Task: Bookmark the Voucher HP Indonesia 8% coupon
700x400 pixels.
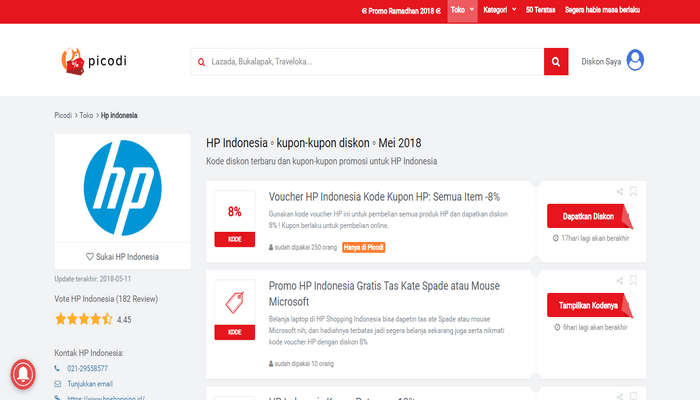Action: click(x=633, y=192)
